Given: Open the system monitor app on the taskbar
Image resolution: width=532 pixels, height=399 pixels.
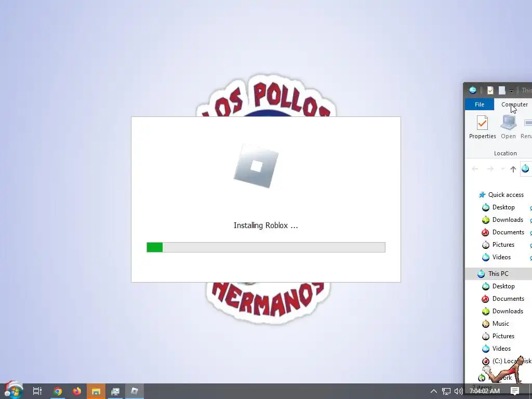Looking at the screenshot, I should point(115,391).
